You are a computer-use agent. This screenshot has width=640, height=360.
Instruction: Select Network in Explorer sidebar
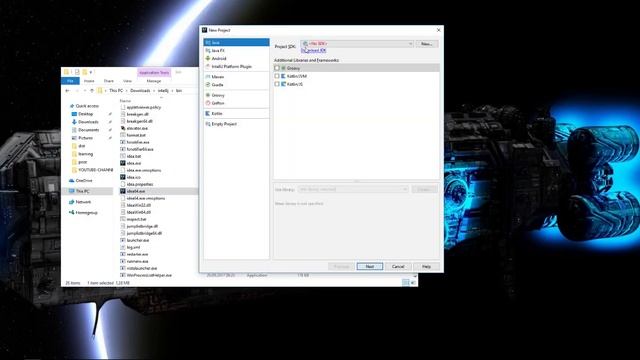point(83,202)
